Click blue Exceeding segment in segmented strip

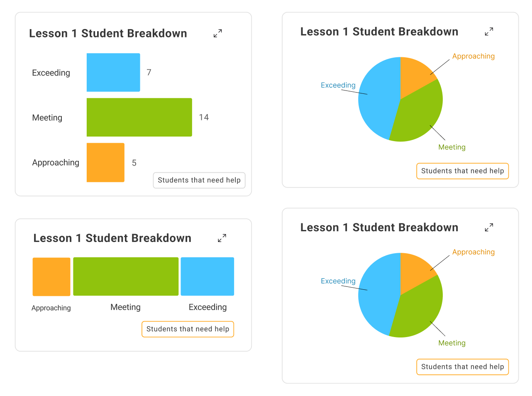coord(207,276)
